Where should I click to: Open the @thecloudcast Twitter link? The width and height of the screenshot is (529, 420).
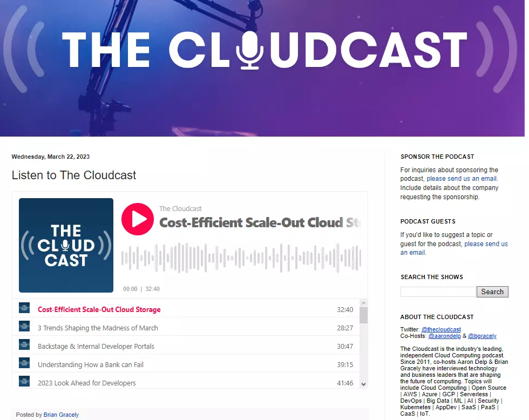441,329
